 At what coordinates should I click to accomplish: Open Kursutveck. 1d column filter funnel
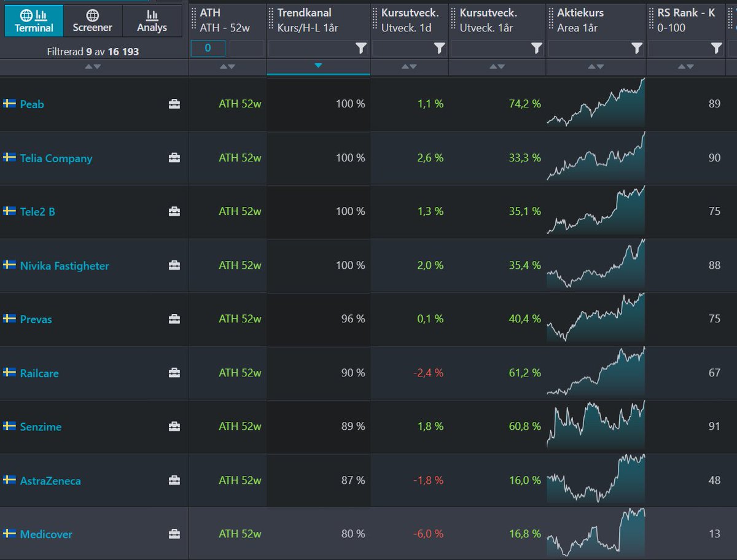[440, 49]
